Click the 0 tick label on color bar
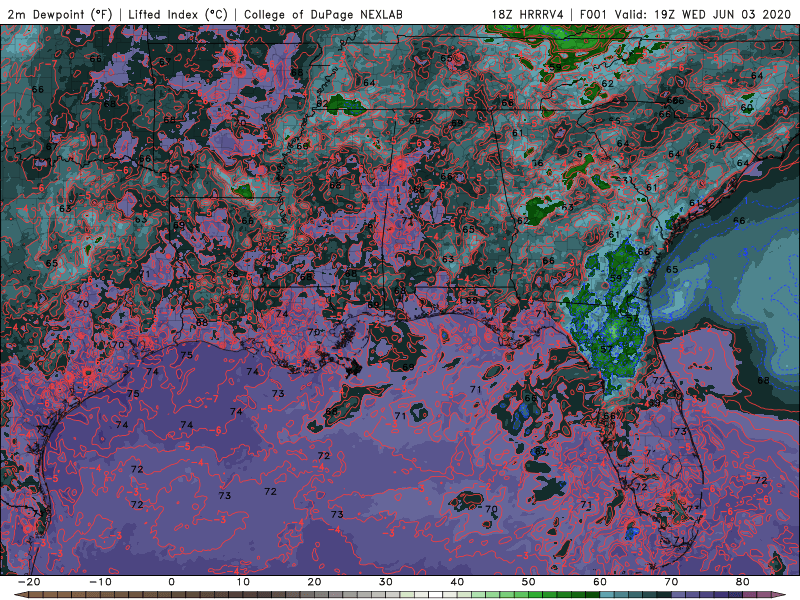The image size is (800, 600). [171, 582]
